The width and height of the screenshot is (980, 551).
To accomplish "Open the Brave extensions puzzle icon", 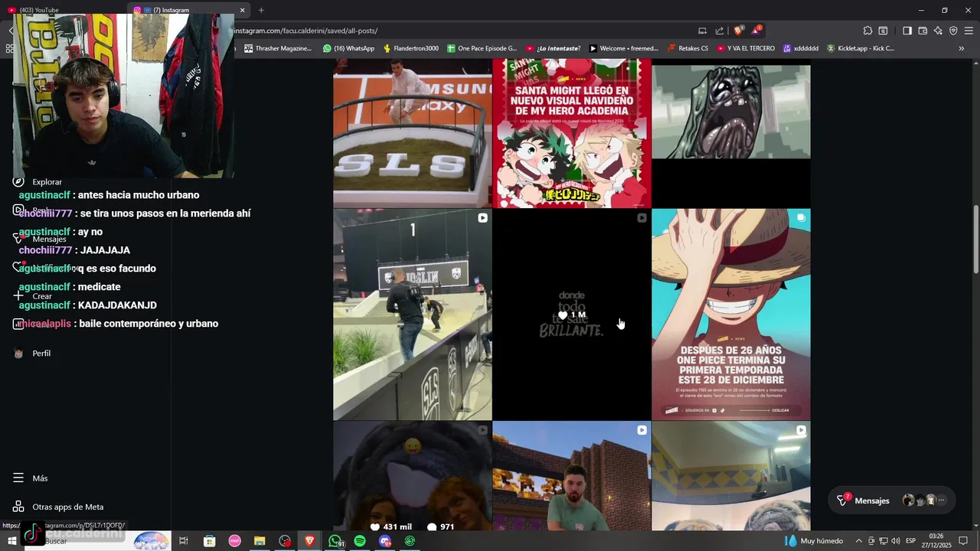I will tap(867, 31).
